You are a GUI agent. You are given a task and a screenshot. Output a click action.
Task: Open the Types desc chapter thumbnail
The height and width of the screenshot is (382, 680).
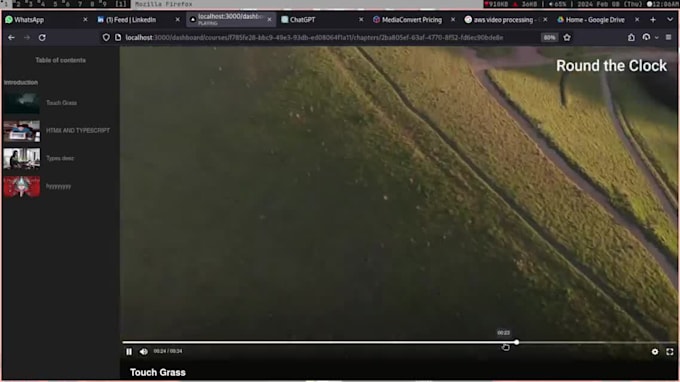[x=22, y=159]
